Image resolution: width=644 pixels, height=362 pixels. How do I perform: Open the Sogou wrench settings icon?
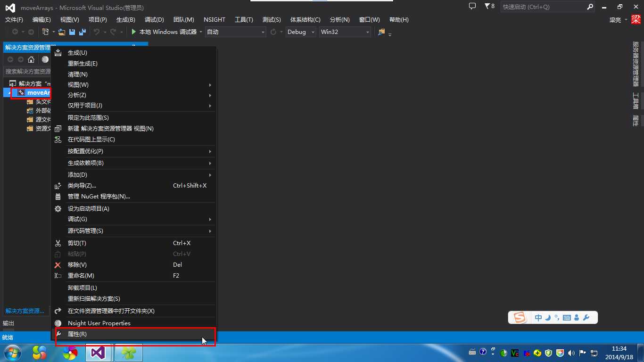pos(586,318)
